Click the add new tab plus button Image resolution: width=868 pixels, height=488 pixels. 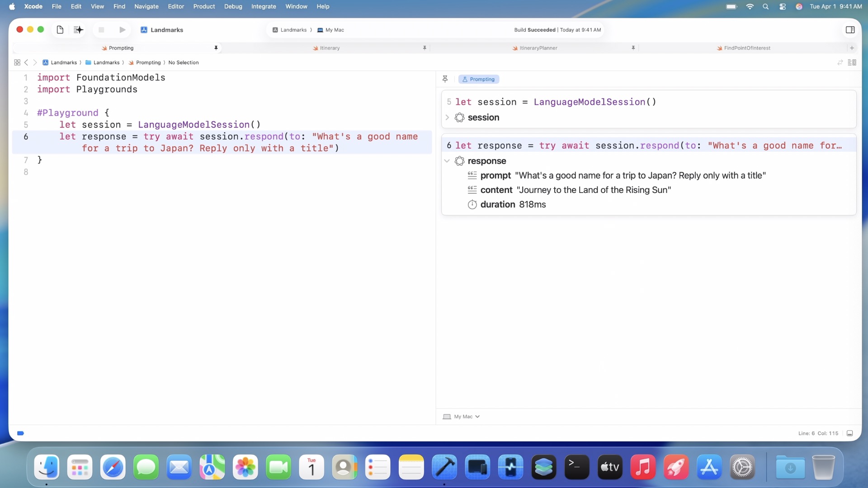pos(852,48)
